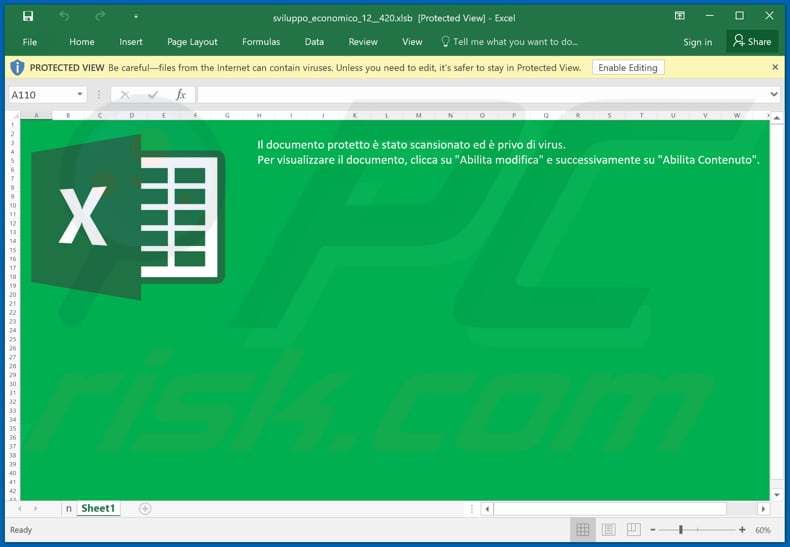
Task: Select row 10 header
Action: pos(13,206)
